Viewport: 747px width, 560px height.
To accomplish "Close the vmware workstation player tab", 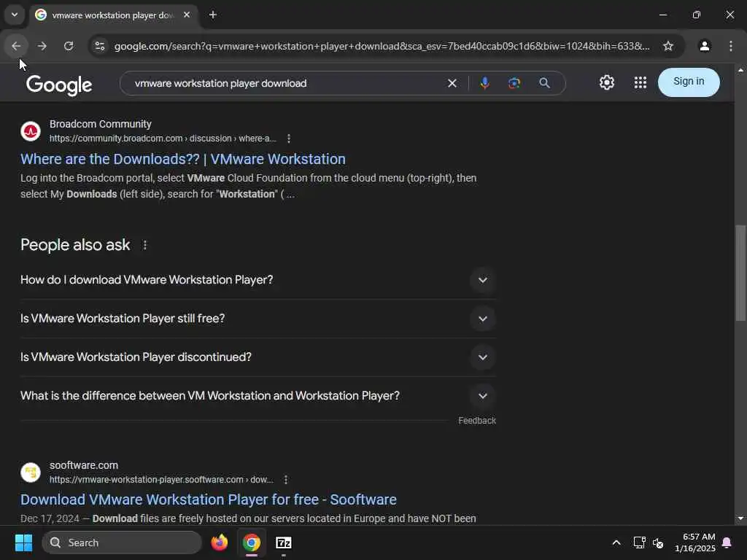I will 187,15.
